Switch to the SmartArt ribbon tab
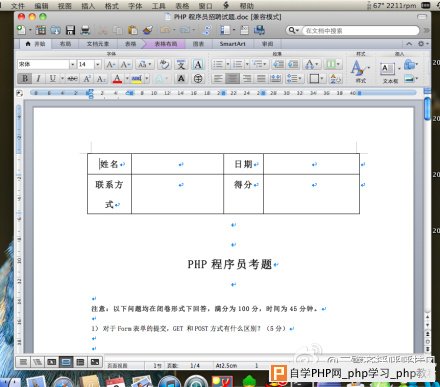This screenshot has height=387, width=440. tap(232, 44)
